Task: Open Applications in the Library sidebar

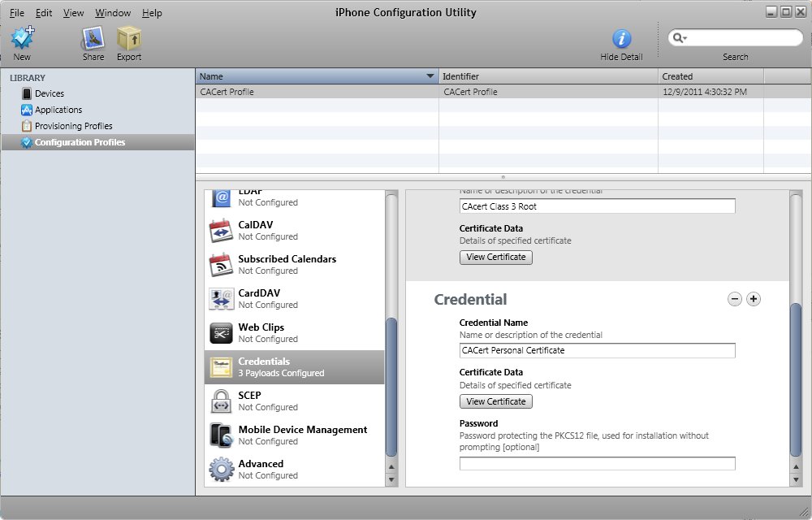Action: pyautogui.click(x=58, y=110)
